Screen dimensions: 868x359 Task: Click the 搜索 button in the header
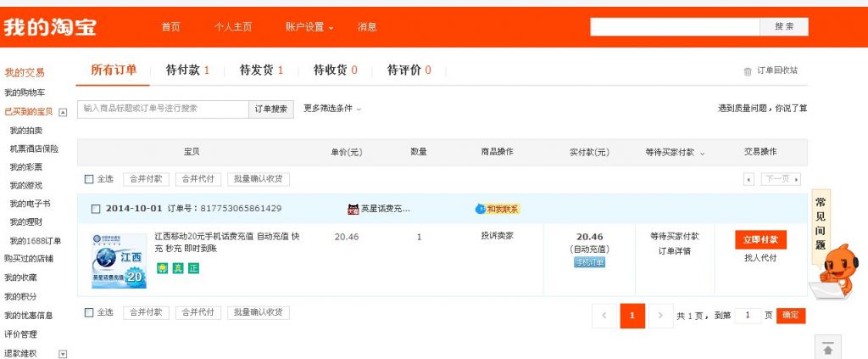[784, 26]
